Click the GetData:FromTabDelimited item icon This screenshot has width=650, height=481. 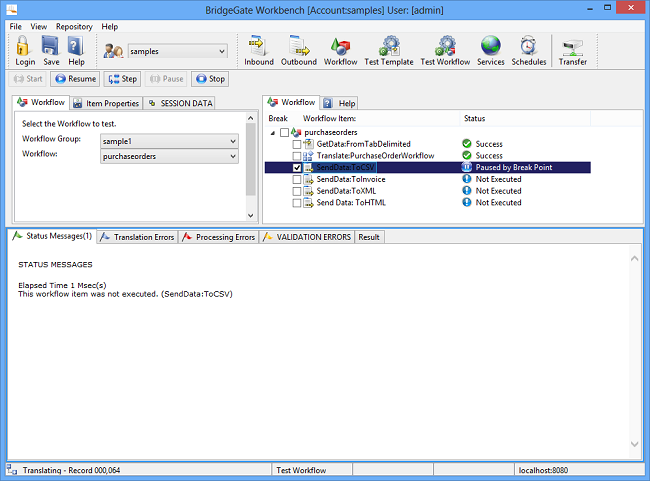pyautogui.click(x=308, y=144)
